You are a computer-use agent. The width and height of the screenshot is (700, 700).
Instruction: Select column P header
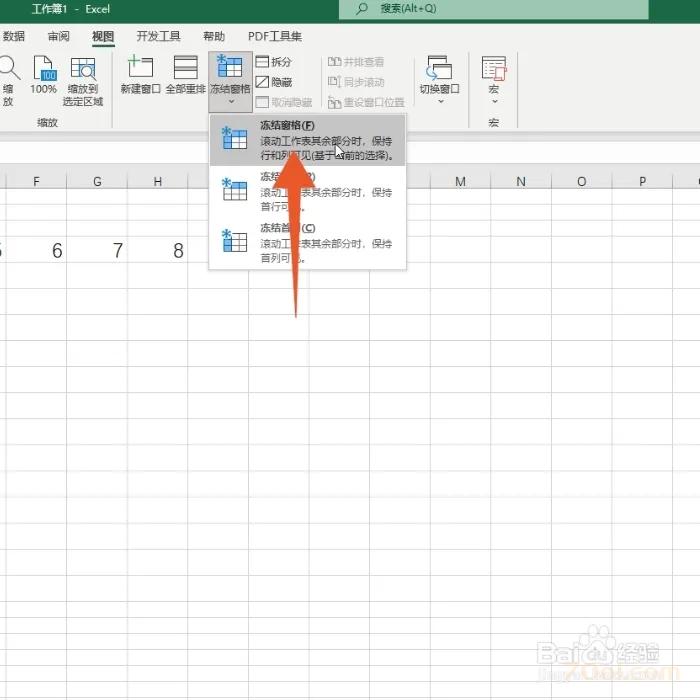coord(642,181)
